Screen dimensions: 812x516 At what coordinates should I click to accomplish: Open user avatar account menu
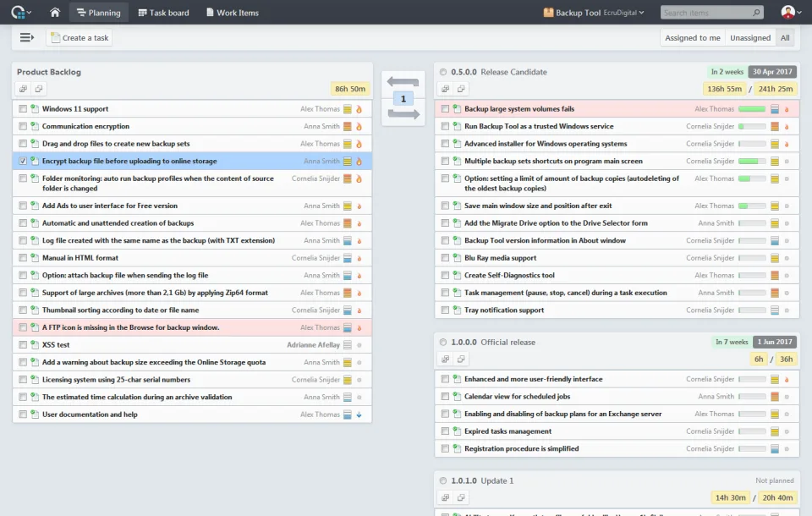point(791,12)
